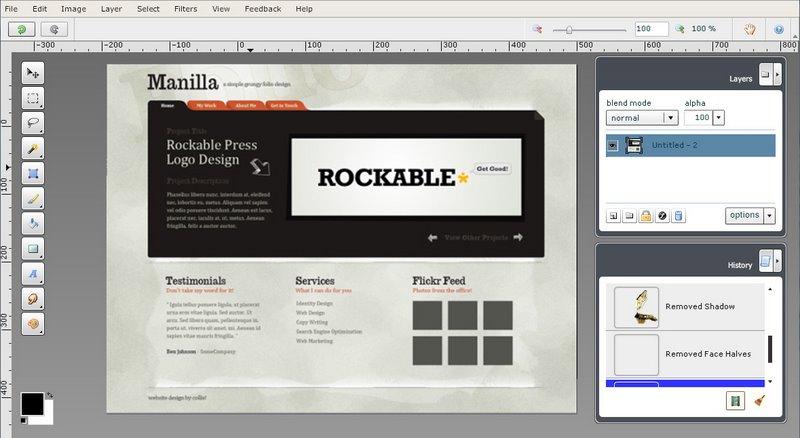Select the Shape tool
800x438 pixels.
[33, 249]
